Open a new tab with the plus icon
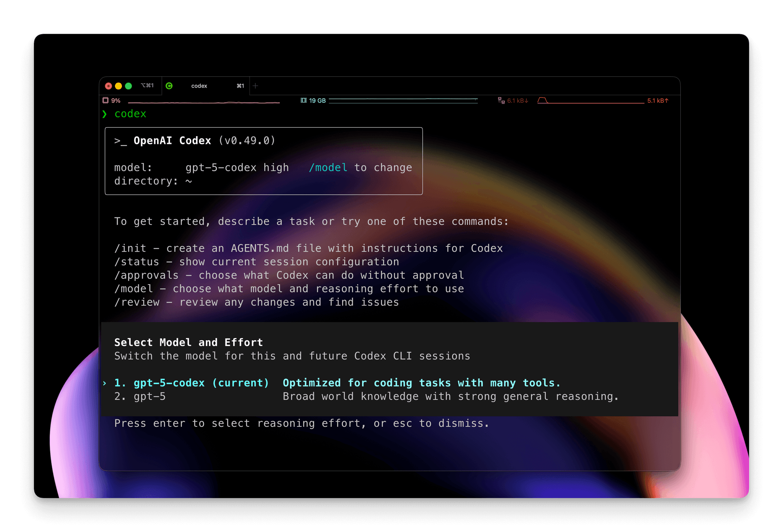783x532 pixels. (256, 86)
